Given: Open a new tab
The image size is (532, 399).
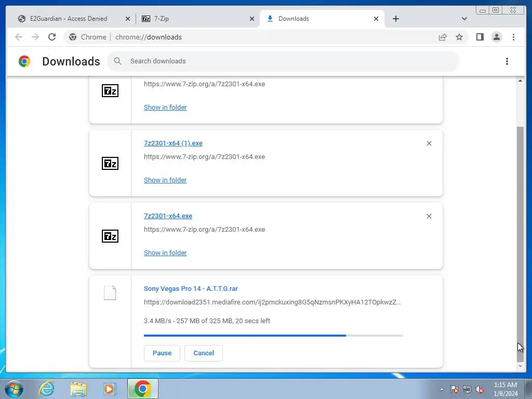Looking at the screenshot, I should [x=395, y=19].
